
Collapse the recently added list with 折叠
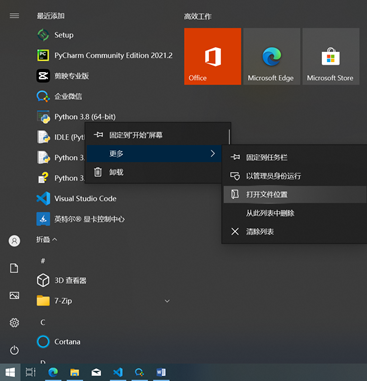pos(46,239)
